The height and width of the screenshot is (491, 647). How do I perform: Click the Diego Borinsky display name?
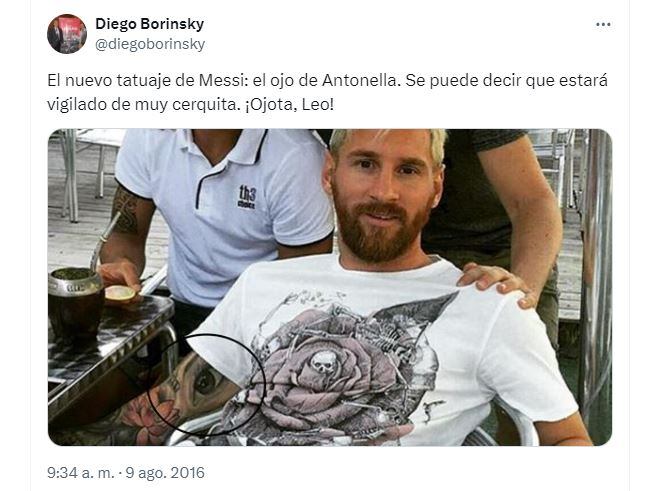point(149,24)
